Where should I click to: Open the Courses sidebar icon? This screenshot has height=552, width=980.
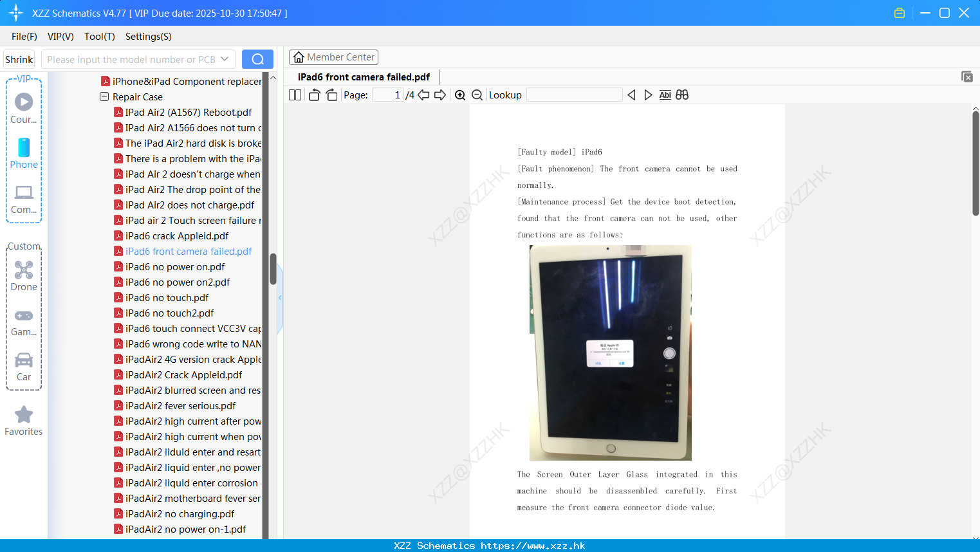click(x=24, y=108)
